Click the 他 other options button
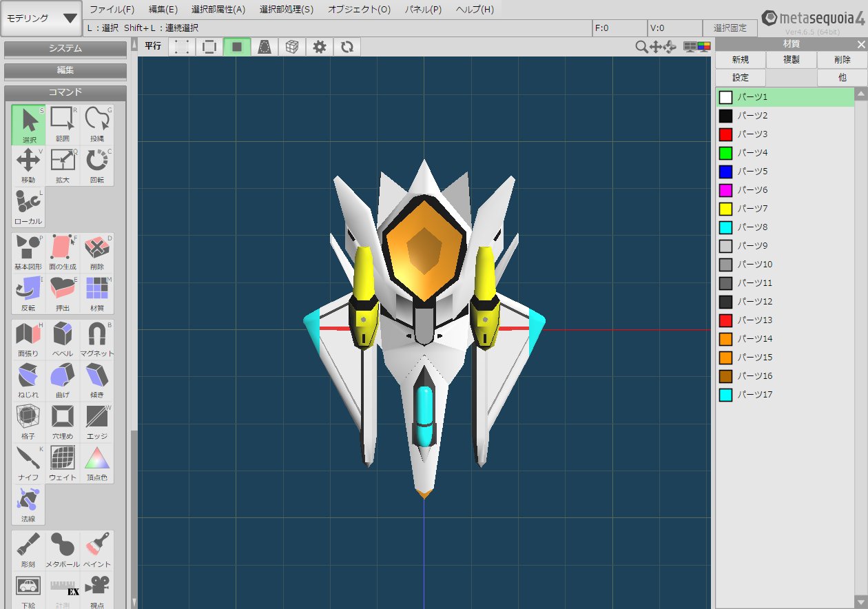This screenshot has height=609, width=868. pos(842,78)
